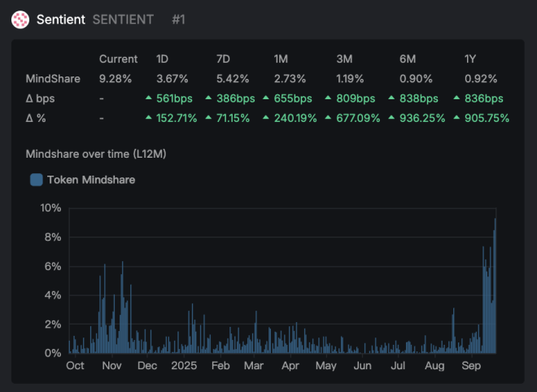
Task: Open the Sentient token name link
Action: [x=61, y=20]
